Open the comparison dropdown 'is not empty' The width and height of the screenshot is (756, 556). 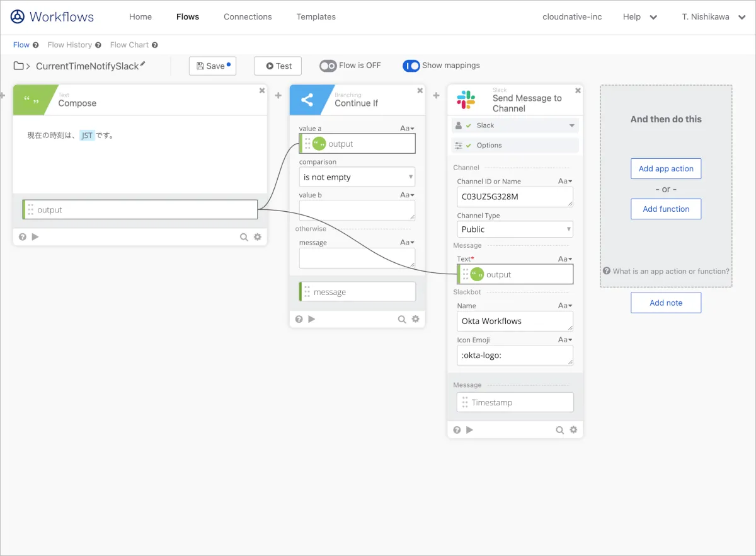[357, 177]
